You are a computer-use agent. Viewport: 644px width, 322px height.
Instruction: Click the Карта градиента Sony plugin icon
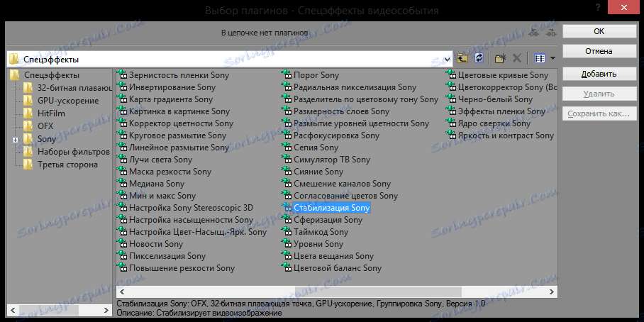pos(121,99)
